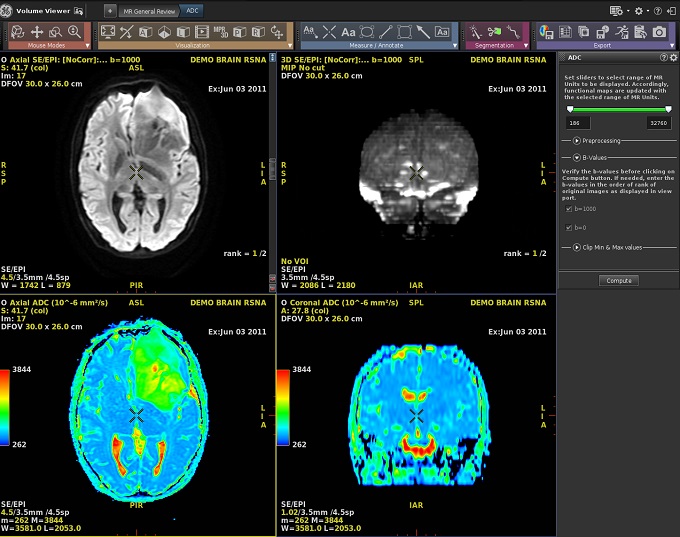
Task: Select the pan (move) mouse mode
Action: [37, 32]
